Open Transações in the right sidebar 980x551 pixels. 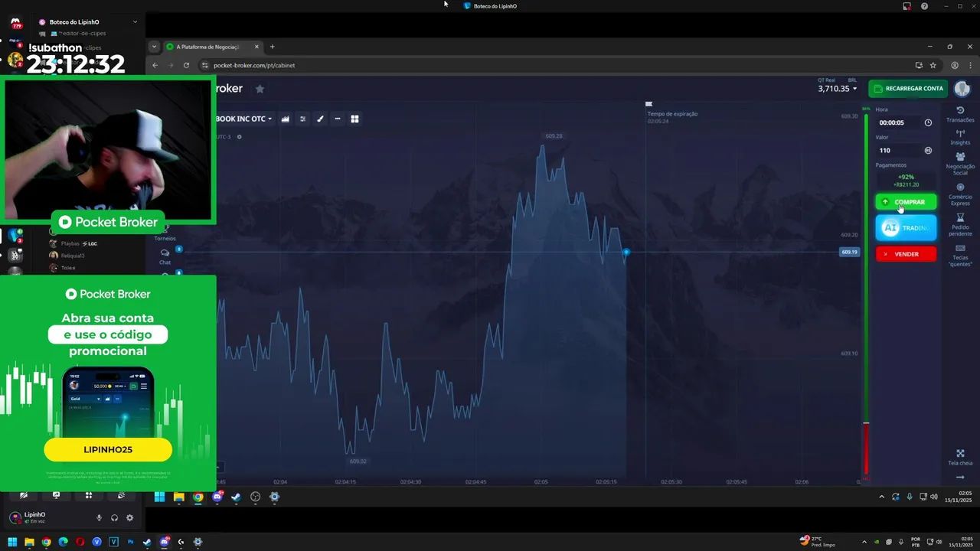[x=960, y=114]
